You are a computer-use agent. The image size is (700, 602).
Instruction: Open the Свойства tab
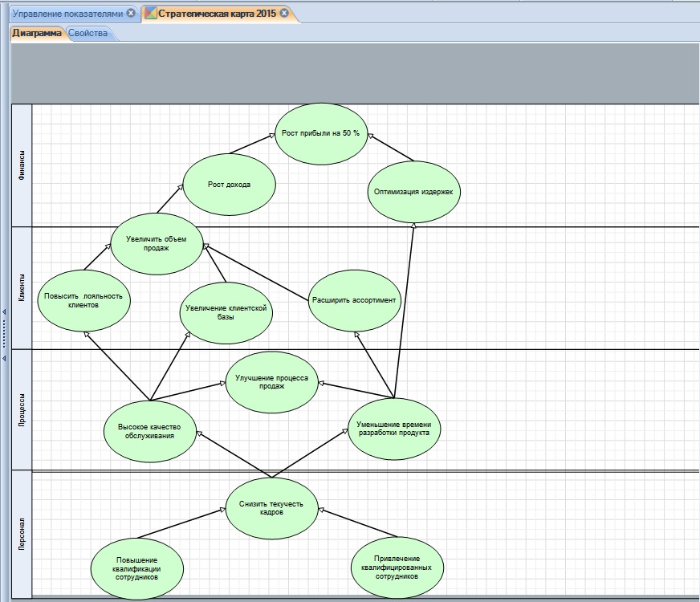[x=88, y=34]
